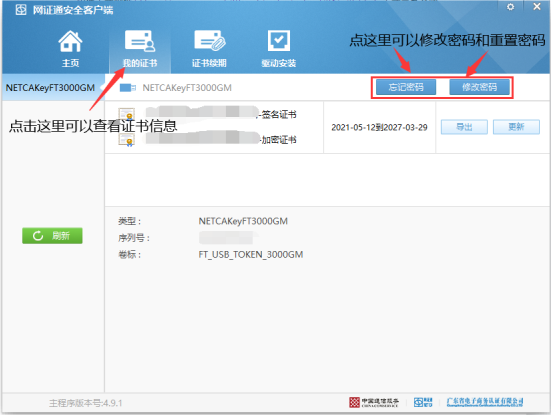Open the 主页 home icon
The width and height of the screenshot is (551, 415).
(70, 48)
